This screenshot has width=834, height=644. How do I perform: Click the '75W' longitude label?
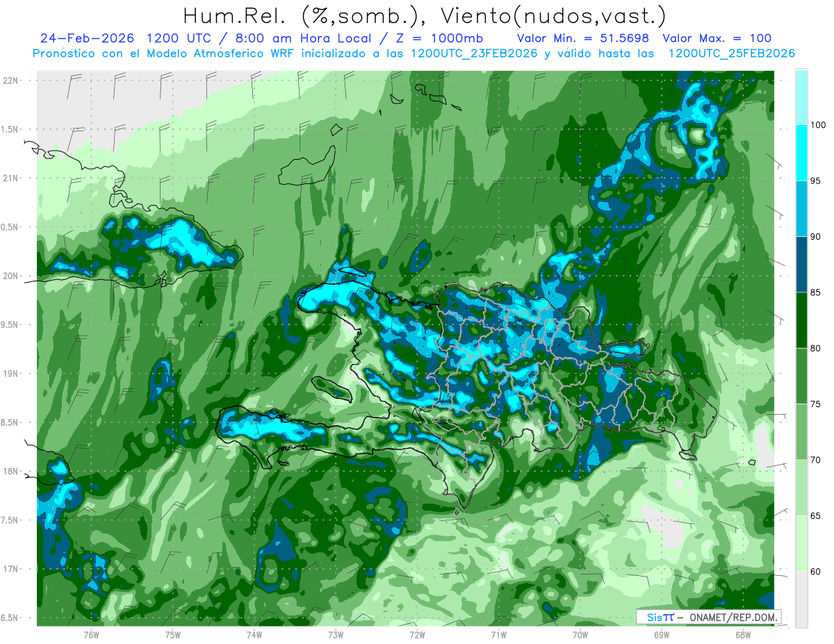point(173,635)
